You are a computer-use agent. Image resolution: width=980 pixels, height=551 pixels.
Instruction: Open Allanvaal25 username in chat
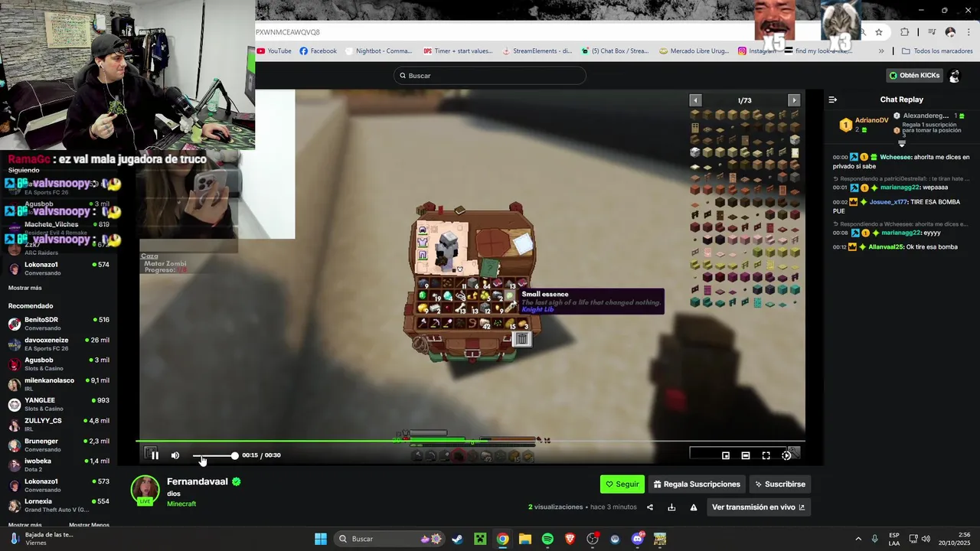pyautogui.click(x=886, y=247)
